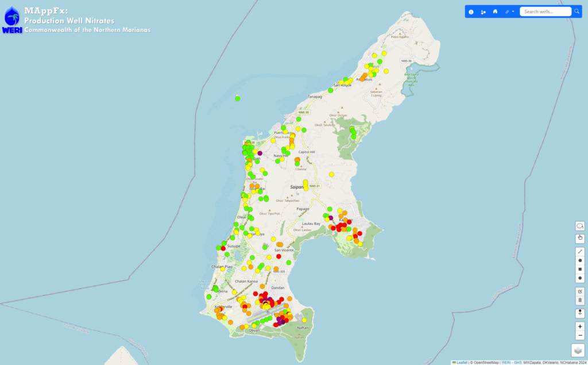Zoom in with the plus button
The width and height of the screenshot is (588, 365).
click(579, 326)
